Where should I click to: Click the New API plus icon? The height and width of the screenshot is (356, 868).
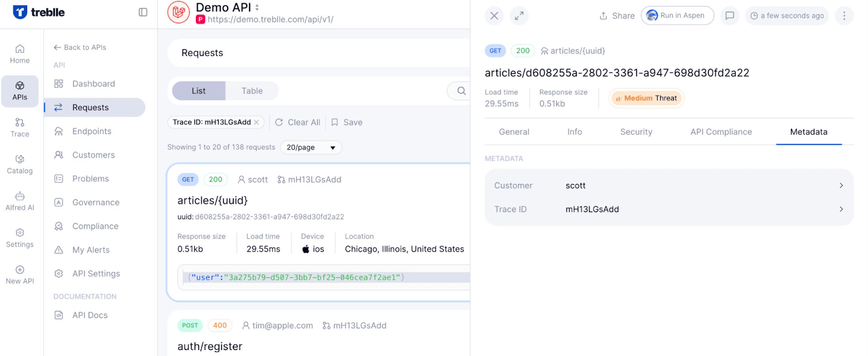click(x=20, y=270)
